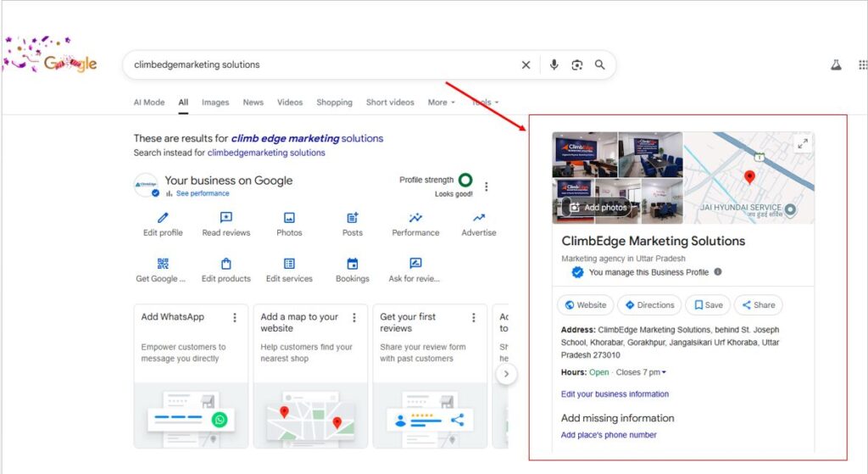Open options for Add a map card
The width and height of the screenshot is (868, 474).
(x=354, y=317)
